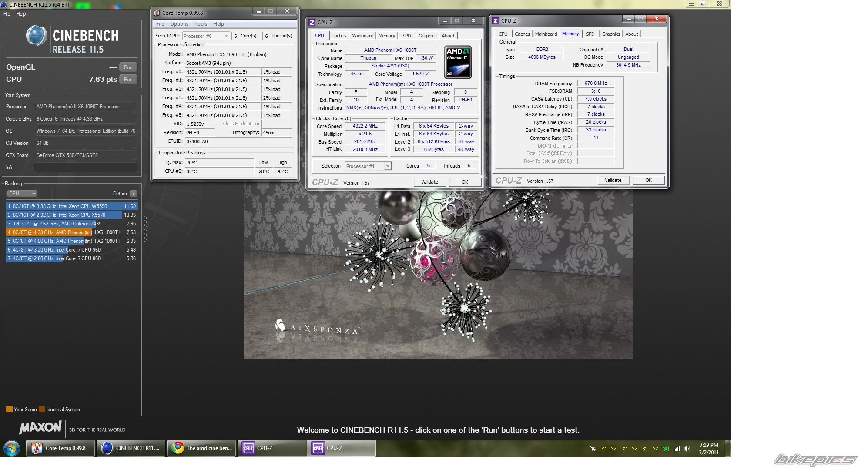Viewport: 868px width, 470px height.
Task: Click the volume speaker tray icon
Action: (x=687, y=449)
